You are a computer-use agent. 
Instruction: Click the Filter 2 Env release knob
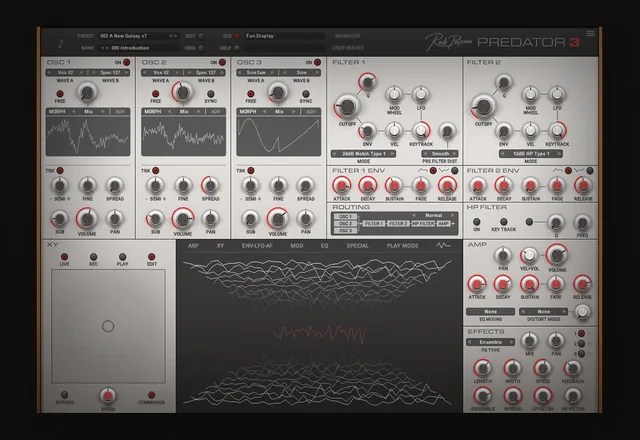point(583,186)
